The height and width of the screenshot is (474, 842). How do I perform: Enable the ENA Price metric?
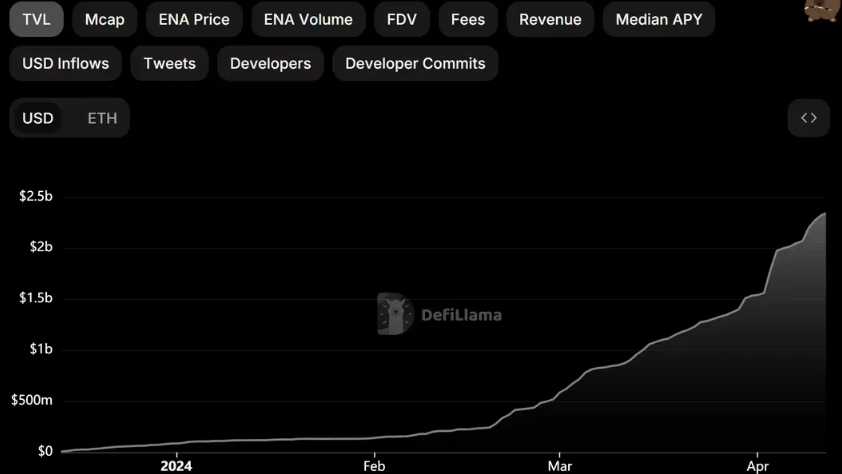pos(194,19)
